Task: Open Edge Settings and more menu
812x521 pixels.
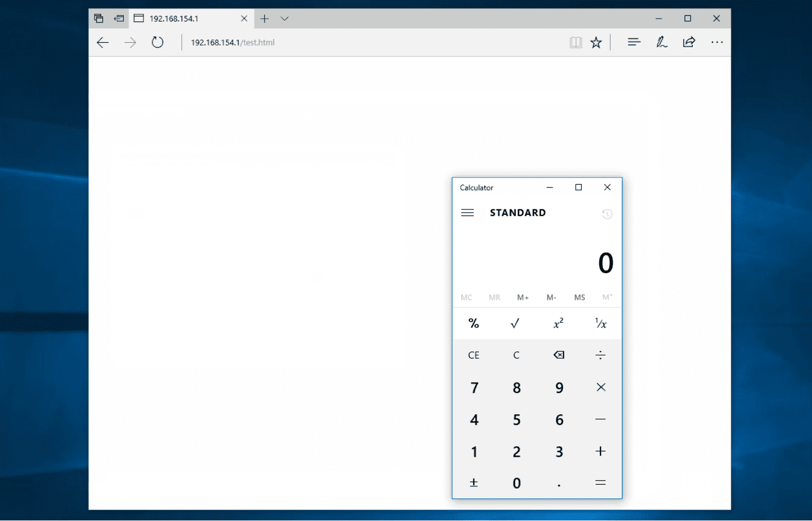Action: point(717,42)
